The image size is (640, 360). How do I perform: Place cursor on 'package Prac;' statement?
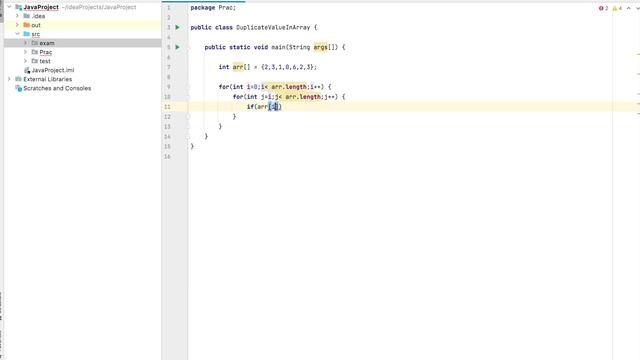point(213,7)
